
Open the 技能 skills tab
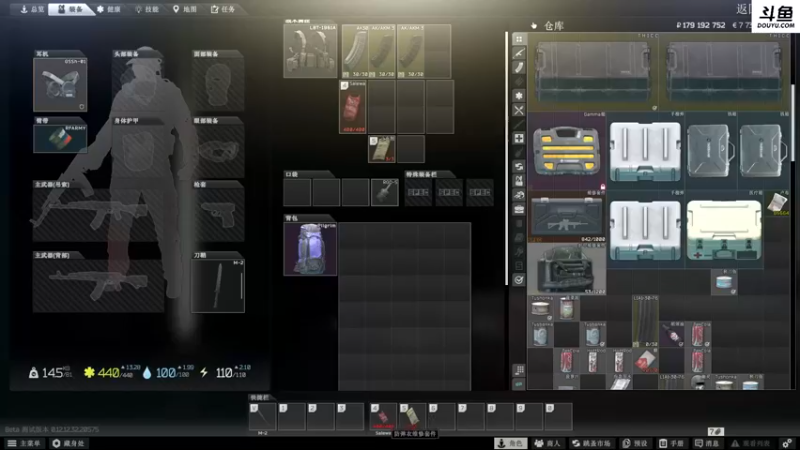(146, 9)
